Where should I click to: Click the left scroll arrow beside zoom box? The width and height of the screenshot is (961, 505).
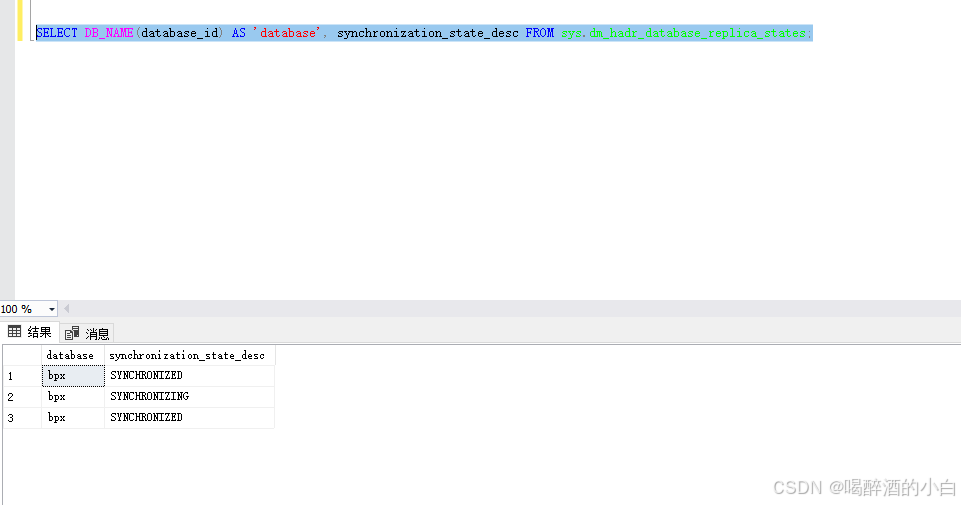(x=67, y=309)
